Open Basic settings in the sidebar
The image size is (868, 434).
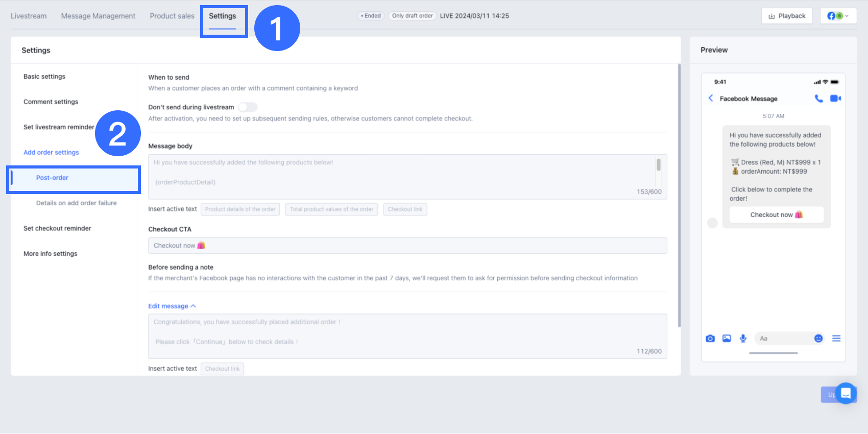tap(44, 77)
